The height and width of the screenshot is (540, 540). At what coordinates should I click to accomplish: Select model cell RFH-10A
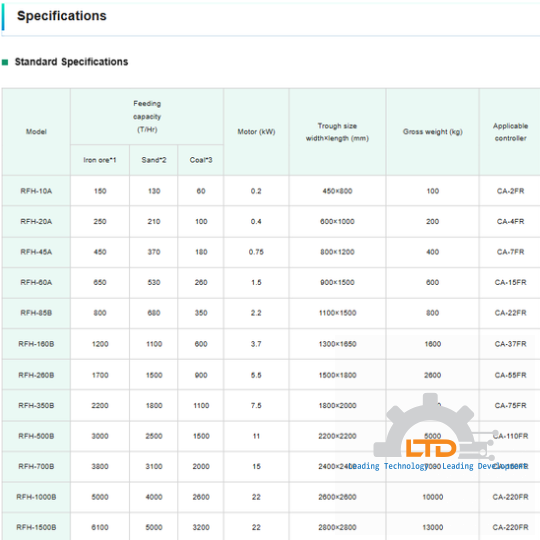click(x=36, y=191)
